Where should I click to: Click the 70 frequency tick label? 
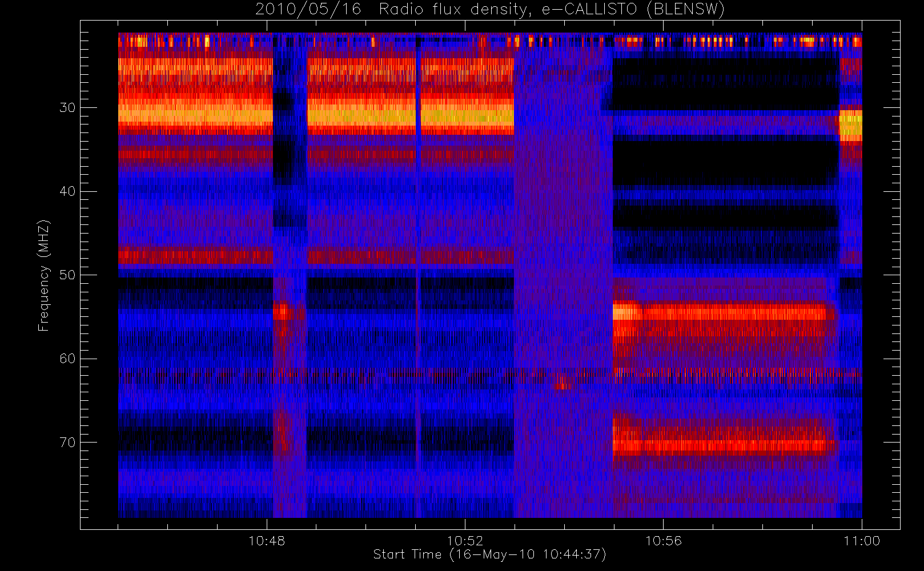point(67,443)
